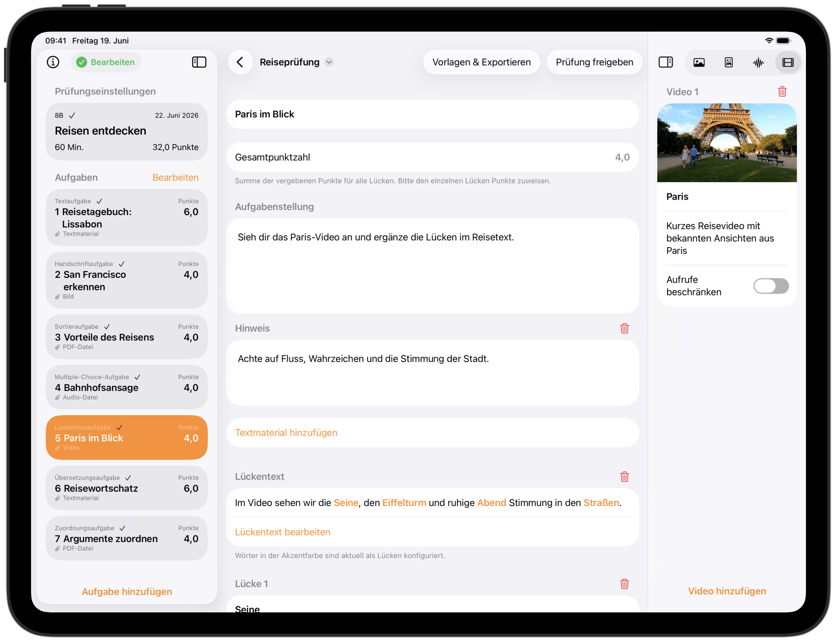Select task 2 San Francisco erkennen
The width and height of the screenshot is (837, 644).
point(127,280)
